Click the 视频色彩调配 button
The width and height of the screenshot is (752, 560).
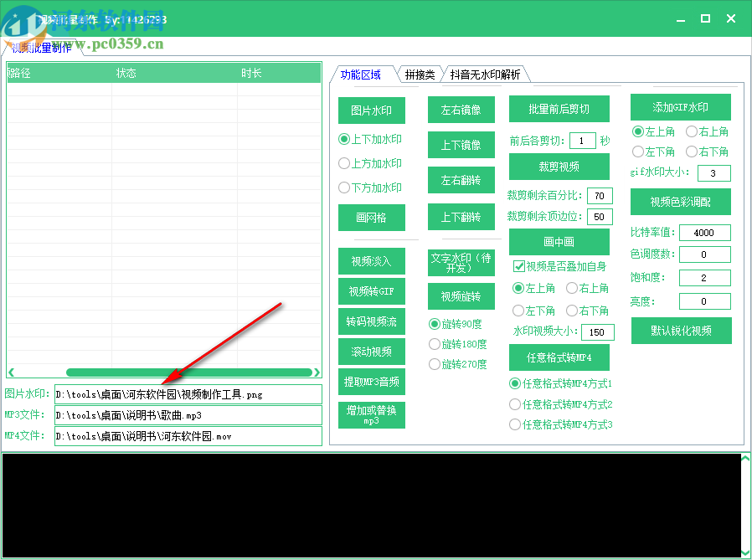(680, 202)
